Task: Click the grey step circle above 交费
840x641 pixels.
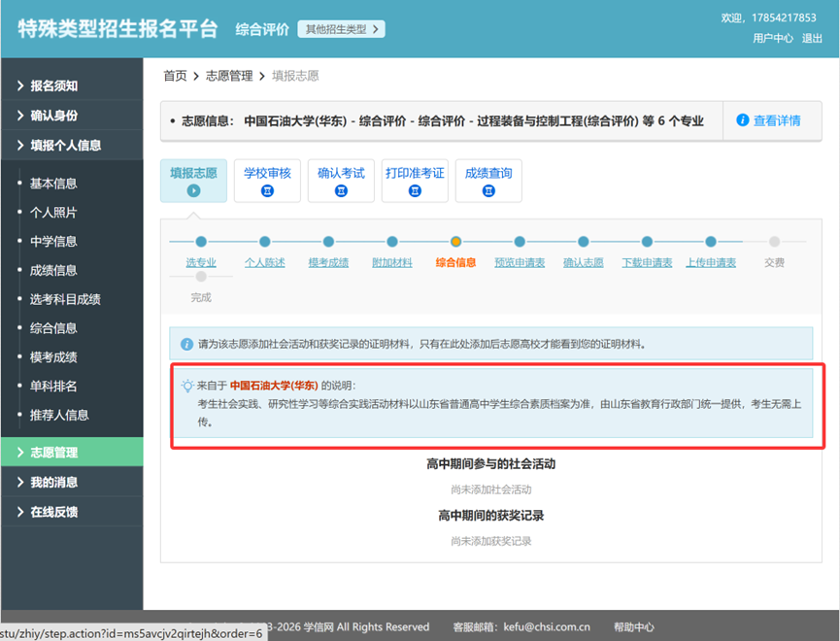Action: click(775, 242)
